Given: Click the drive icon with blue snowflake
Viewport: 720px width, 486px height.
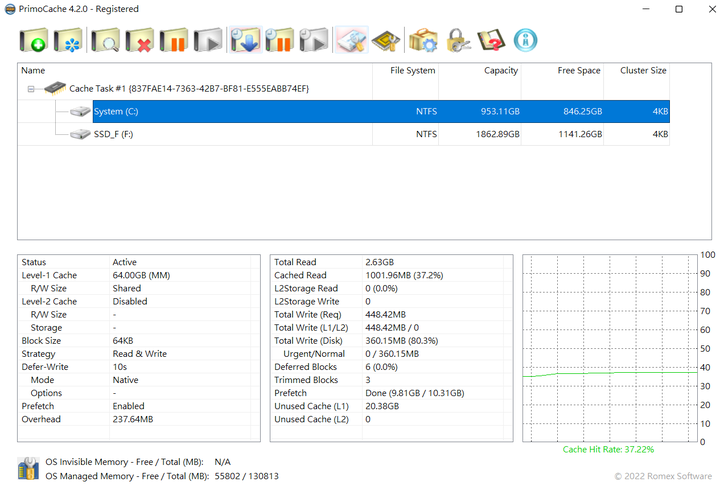Looking at the screenshot, I should [68, 40].
